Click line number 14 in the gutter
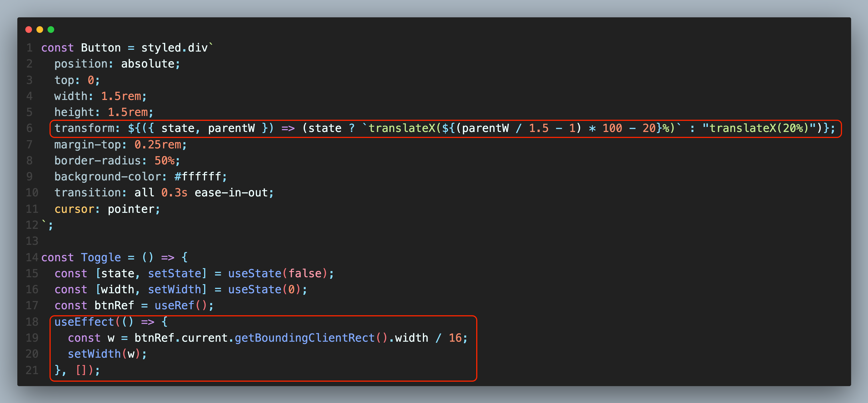868x403 pixels. coord(32,257)
